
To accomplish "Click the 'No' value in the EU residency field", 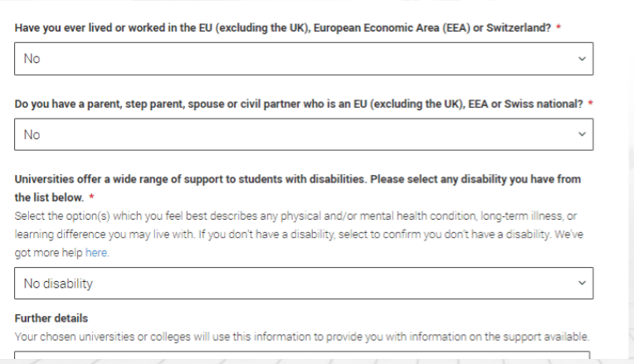I will tap(32, 59).
